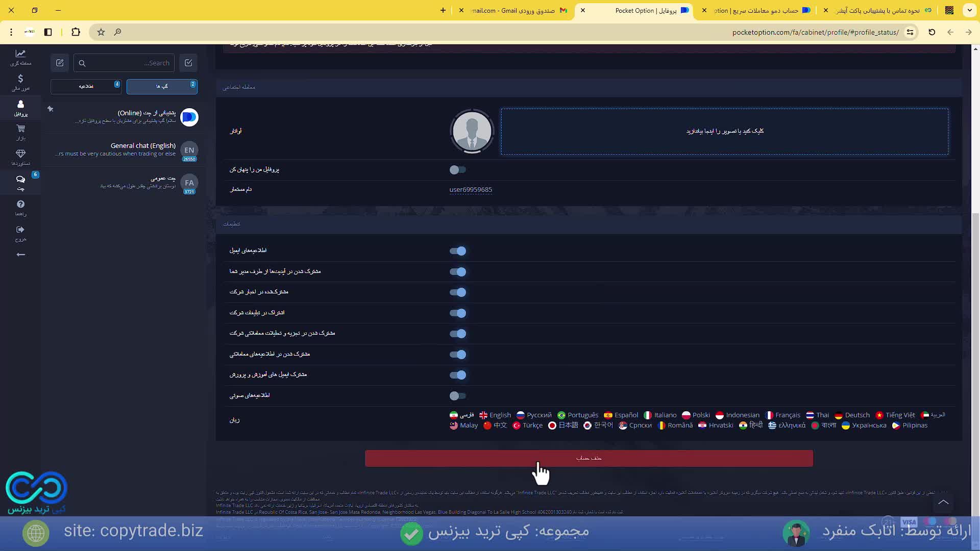Click the scroll to top chevron
The height and width of the screenshot is (551, 980).
click(943, 503)
